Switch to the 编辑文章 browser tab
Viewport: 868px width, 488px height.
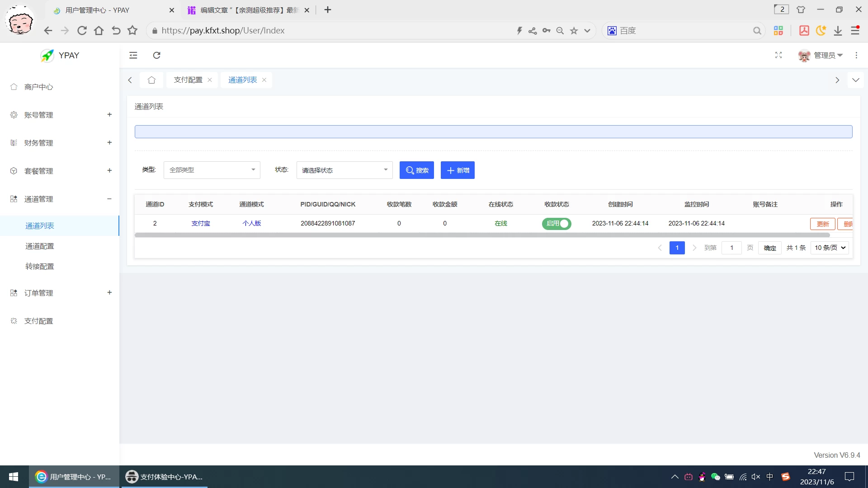[248, 10]
